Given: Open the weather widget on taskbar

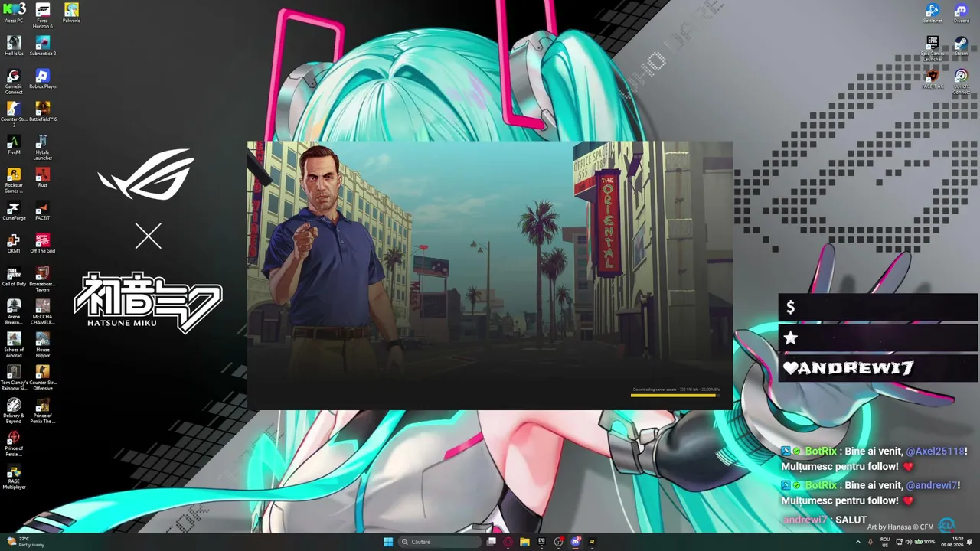Looking at the screenshot, I should click(x=24, y=542).
